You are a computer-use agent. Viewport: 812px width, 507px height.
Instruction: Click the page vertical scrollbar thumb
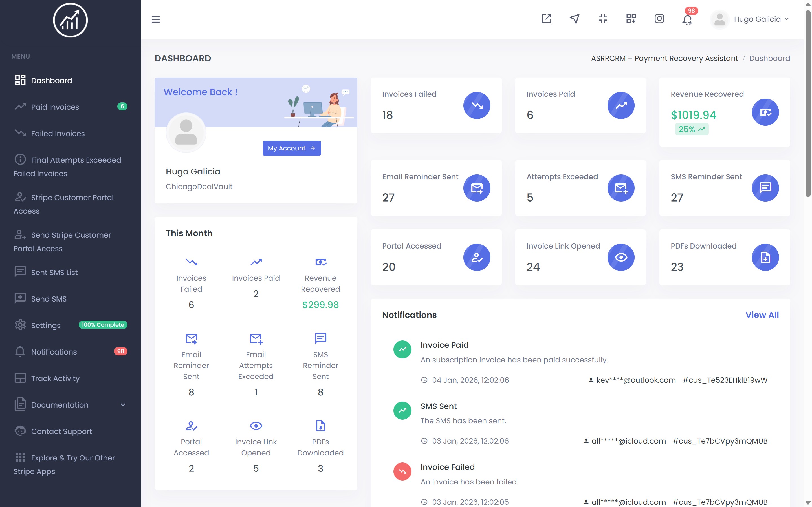point(808,104)
